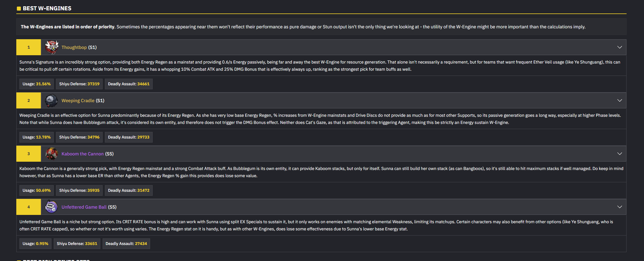Image resolution: width=644 pixels, height=261 pixels.
Task: Click the yellow rank 4 badge
Action: point(29,207)
